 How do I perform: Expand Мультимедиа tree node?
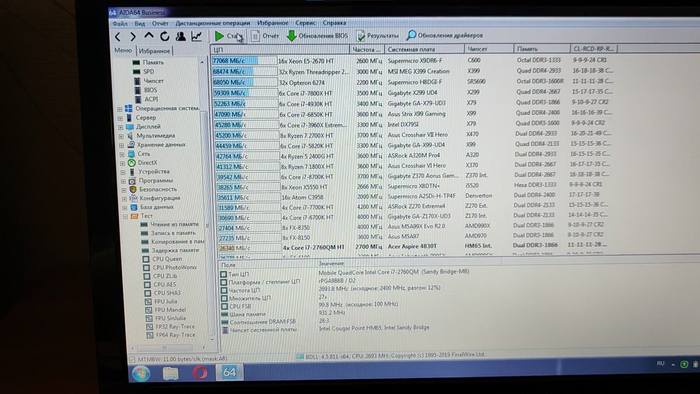click(121, 136)
